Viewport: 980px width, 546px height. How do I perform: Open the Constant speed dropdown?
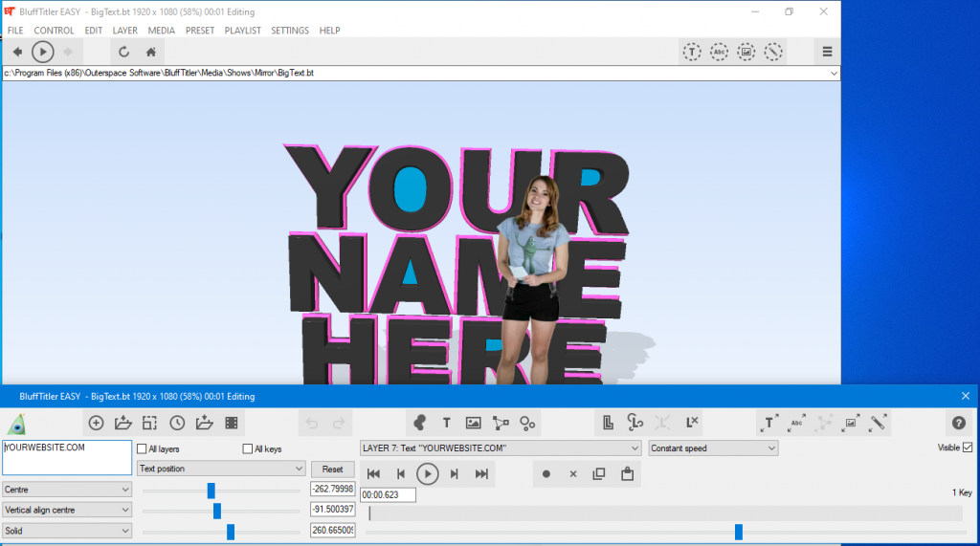click(x=713, y=448)
